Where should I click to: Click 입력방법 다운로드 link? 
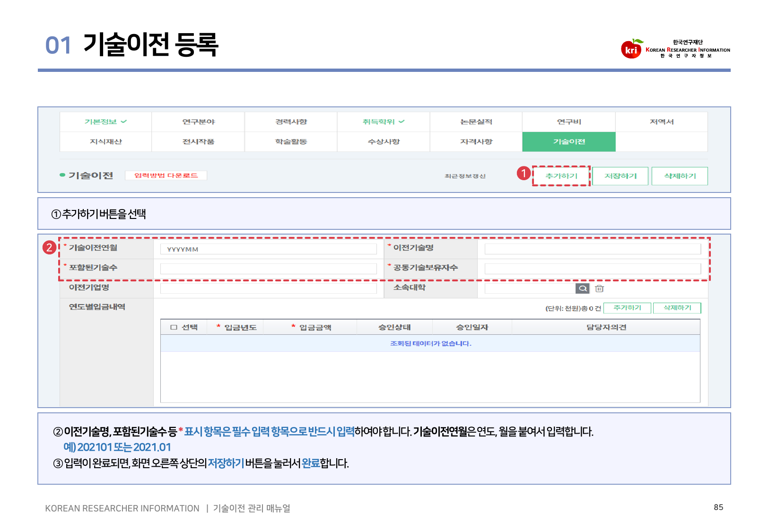(166, 175)
